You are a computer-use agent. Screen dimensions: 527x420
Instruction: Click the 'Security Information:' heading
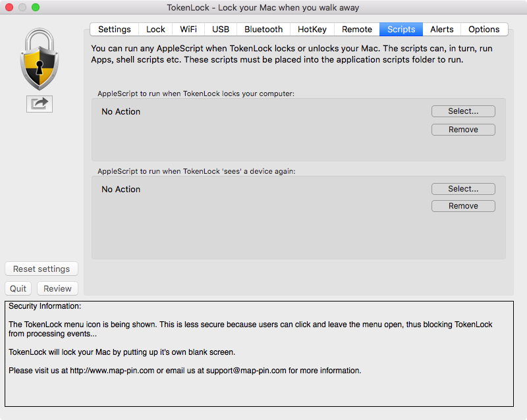[x=45, y=306]
